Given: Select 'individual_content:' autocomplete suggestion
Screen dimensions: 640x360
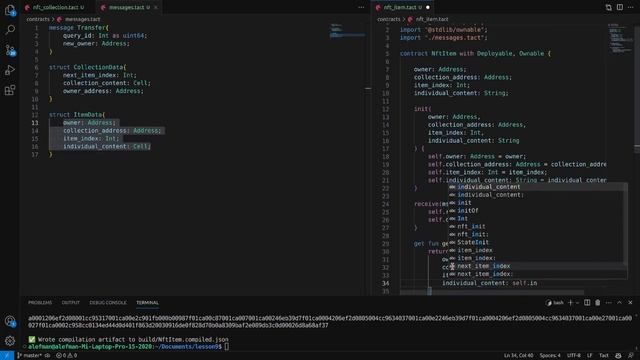Looking at the screenshot, I should [x=538, y=195].
